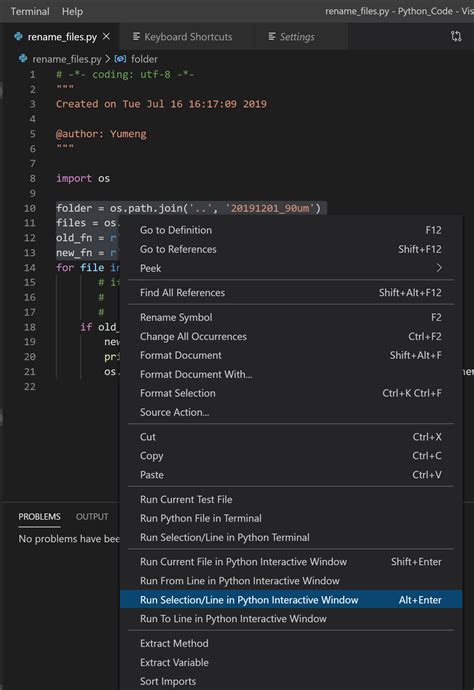Screen dimensions: 474x690
Task: Click the folder = os.path.join code line
Action: pos(188,208)
